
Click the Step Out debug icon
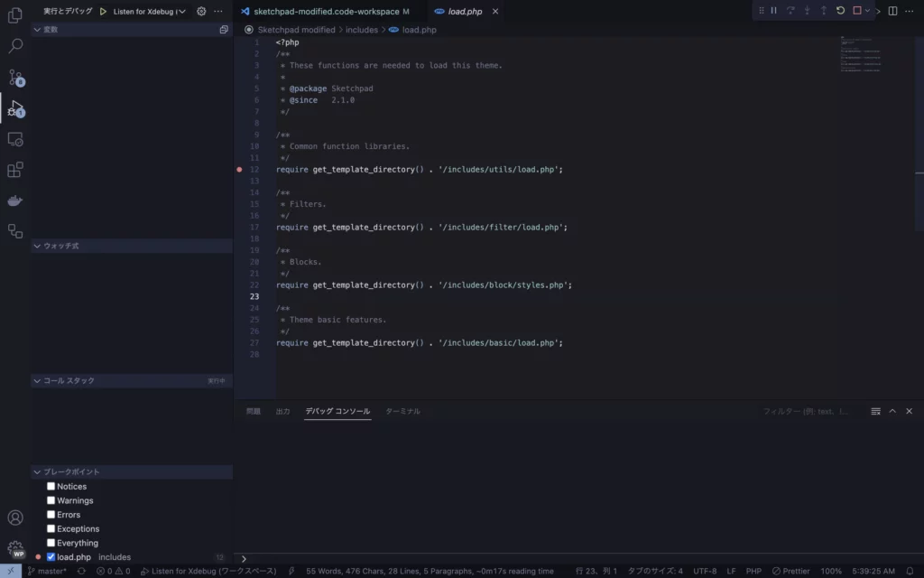pos(824,11)
